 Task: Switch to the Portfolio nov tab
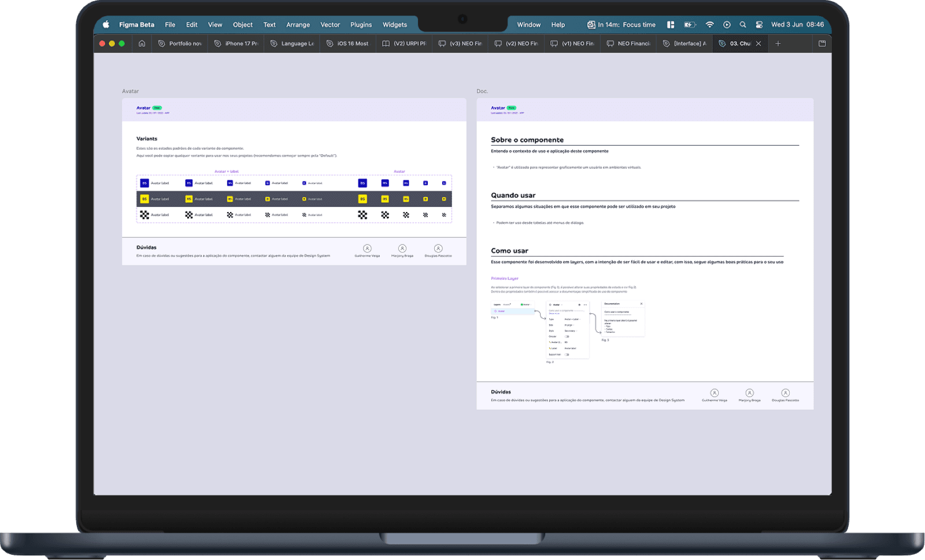pyautogui.click(x=180, y=43)
